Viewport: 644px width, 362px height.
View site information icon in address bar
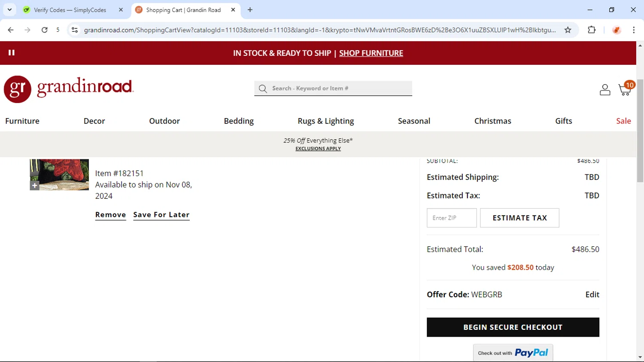[75, 30]
